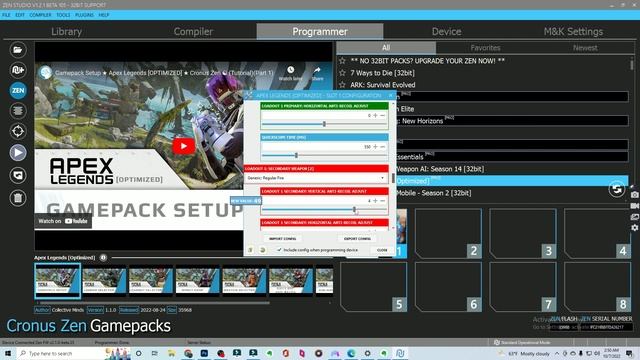Click the primary horizontal anti recoil slider handle
The width and height of the screenshot is (640, 360).
324,124
